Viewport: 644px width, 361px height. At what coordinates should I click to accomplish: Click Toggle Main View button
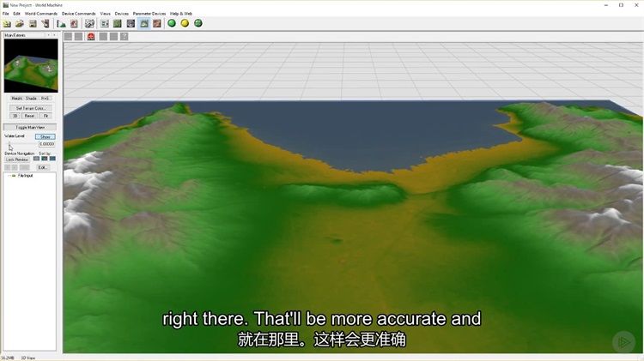click(x=30, y=128)
